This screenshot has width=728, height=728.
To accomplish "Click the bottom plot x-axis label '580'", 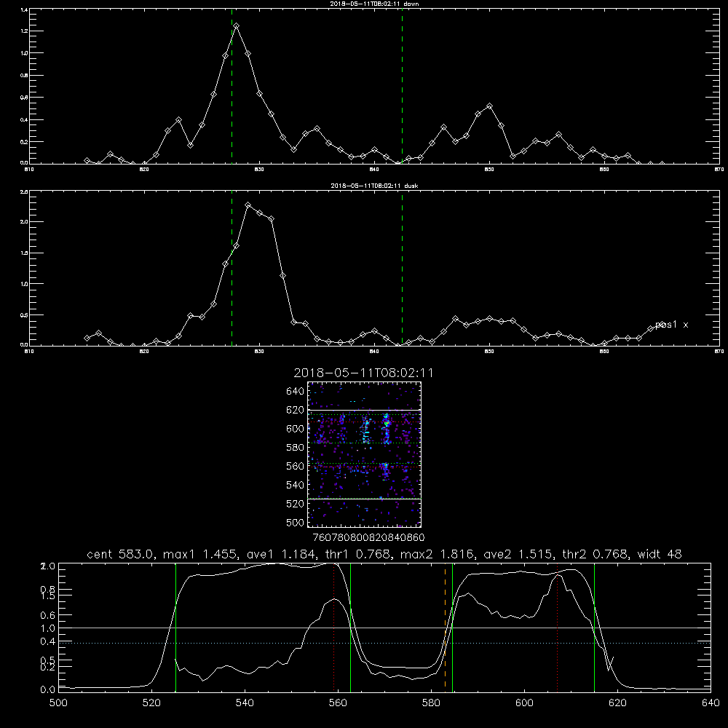I will 431,703.
